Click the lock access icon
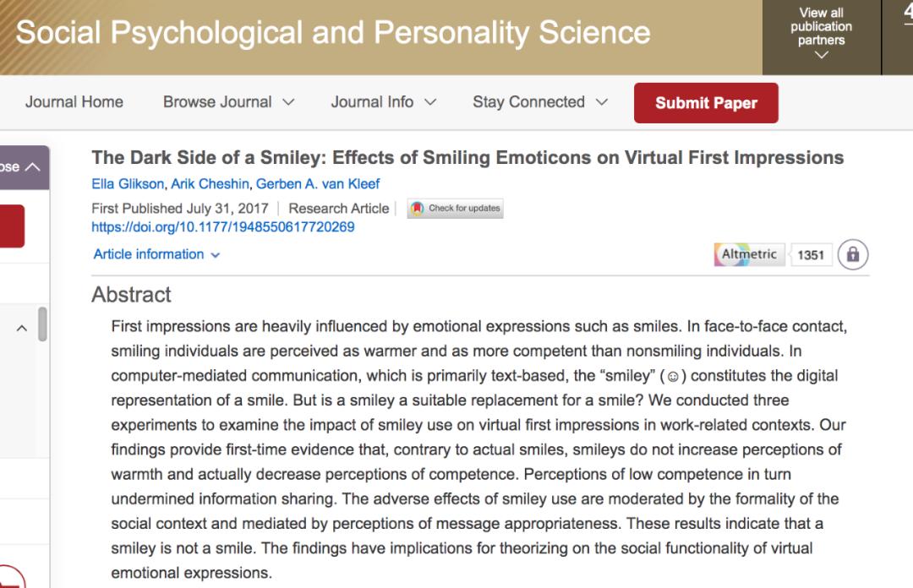 coord(854,254)
